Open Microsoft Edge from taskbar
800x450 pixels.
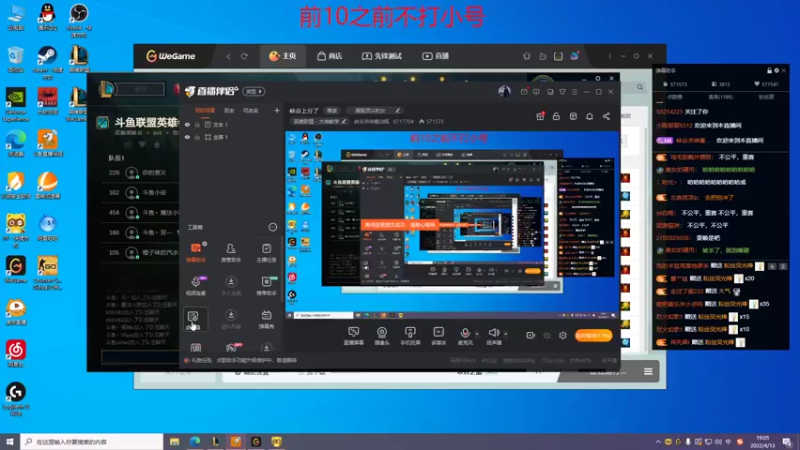[195, 442]
